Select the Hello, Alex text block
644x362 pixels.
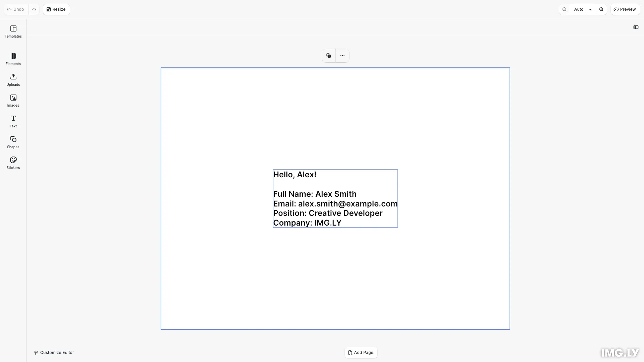coord(335,198)
